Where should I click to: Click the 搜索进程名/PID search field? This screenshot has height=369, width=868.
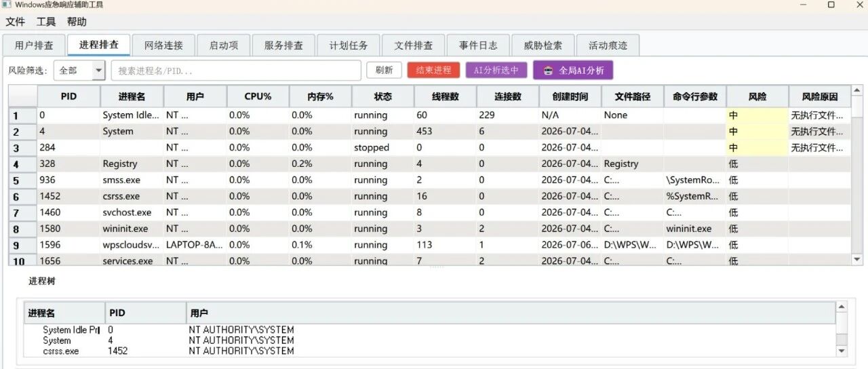[236, 71]
